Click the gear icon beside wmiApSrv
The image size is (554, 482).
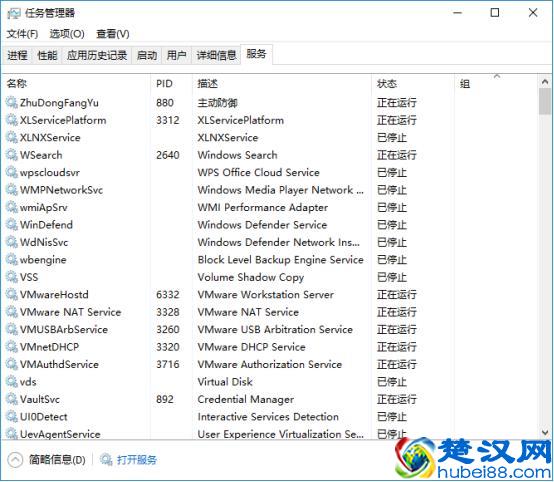tap(11, 207)
